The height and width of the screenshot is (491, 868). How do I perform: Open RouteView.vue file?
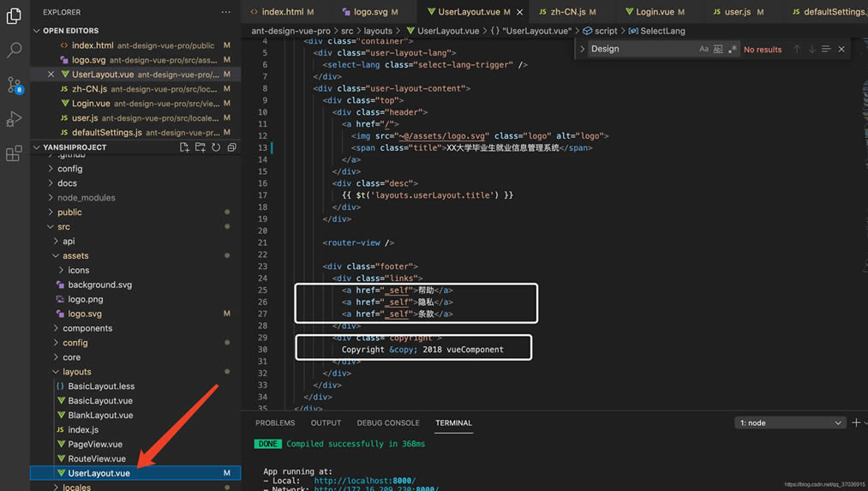(x=96, y=458)
